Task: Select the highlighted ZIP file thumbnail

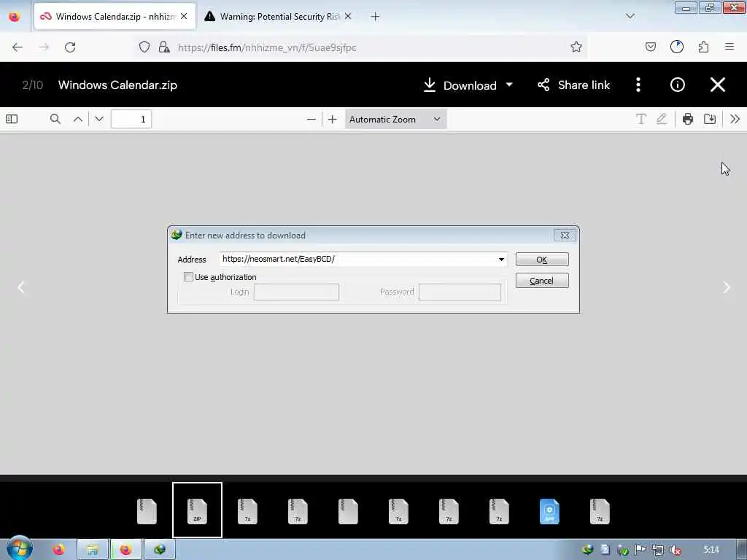Action: (197, 510)
